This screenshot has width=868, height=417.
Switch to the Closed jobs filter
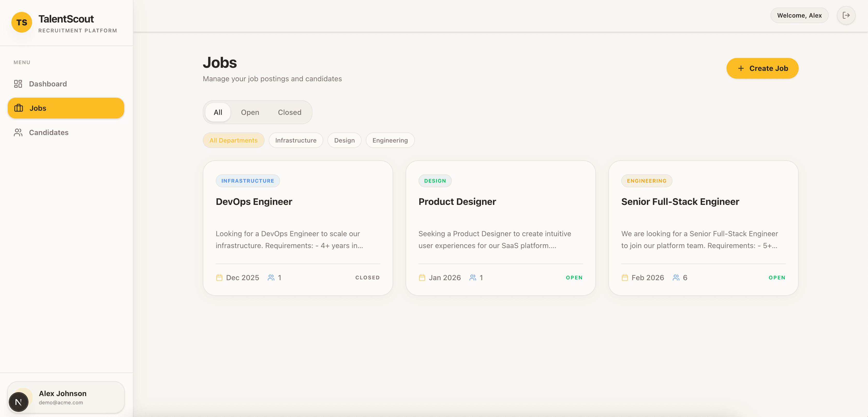tap(289, 112)
